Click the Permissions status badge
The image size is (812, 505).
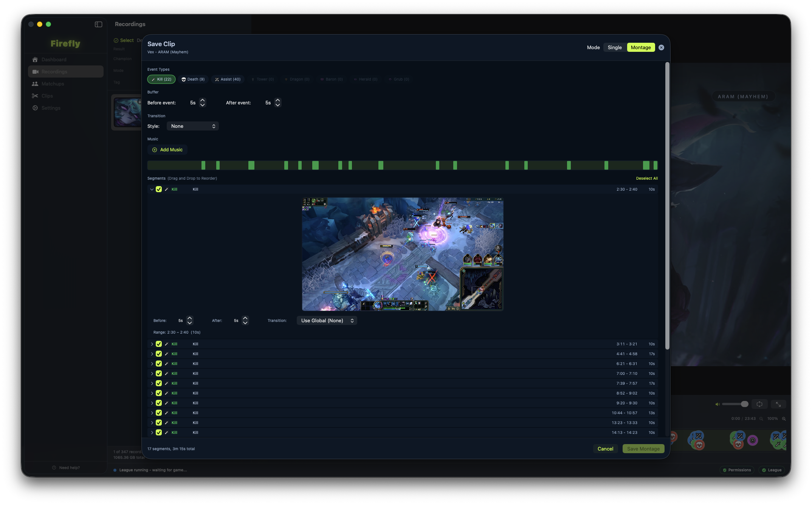[x=737, y=470]
